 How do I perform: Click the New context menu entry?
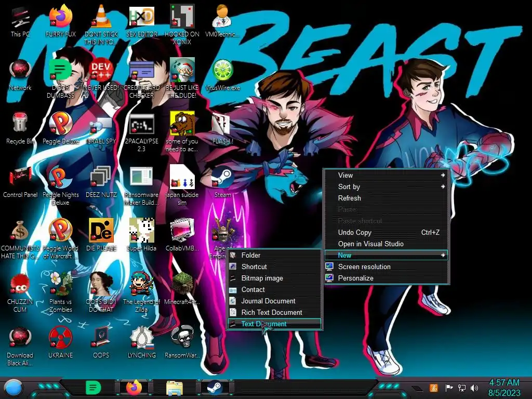coord(387,255)
